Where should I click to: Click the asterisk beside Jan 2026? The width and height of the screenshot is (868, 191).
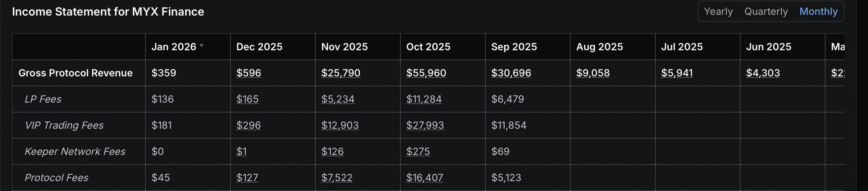click(x=201, y=46)
